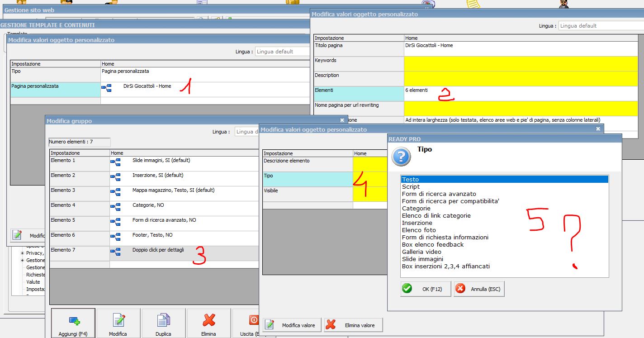Image resolution: width=644 pixels, height=338 pixels.
Task: Expand the Privacy tree node
Action: click(22, 253)
